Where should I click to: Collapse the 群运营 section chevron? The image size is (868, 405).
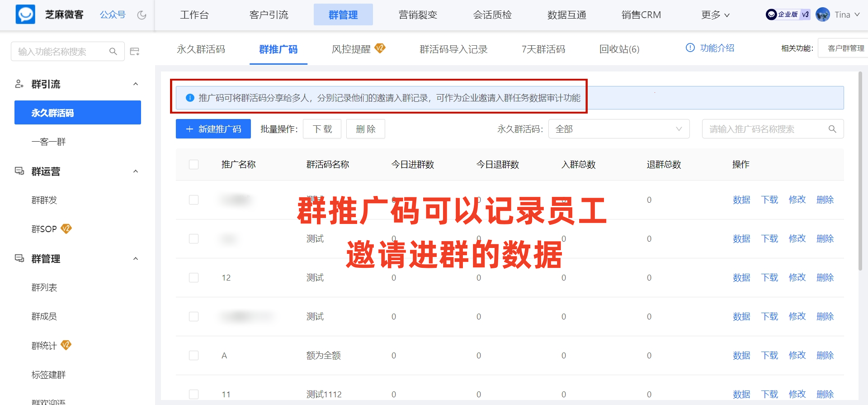pyautogui.click(x=136, y=171)
